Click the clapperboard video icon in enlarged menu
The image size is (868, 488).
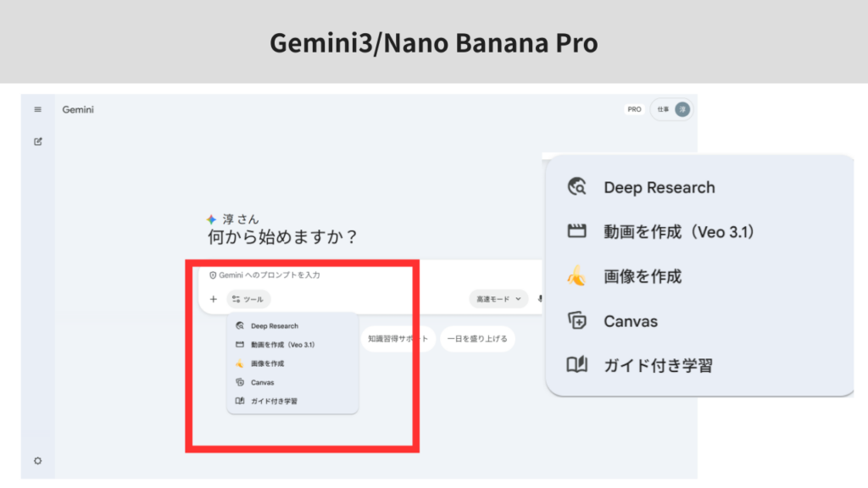(x=576, y=231)
